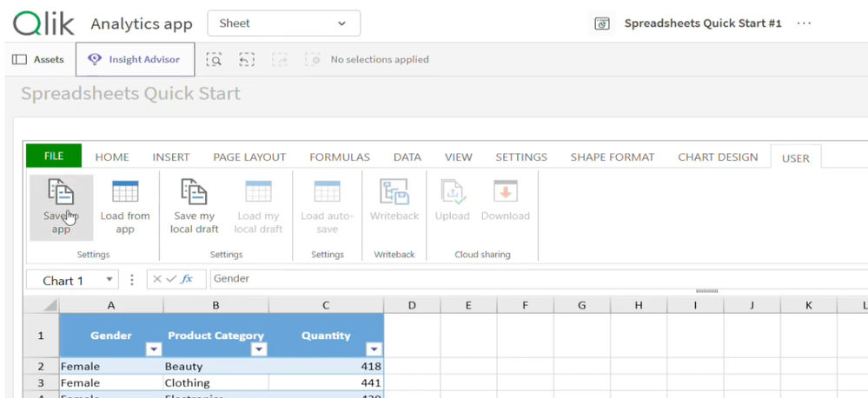868x398 pixels.
Task: Select row 1 header
Action: pyautogui.click(x=41, y=335)
